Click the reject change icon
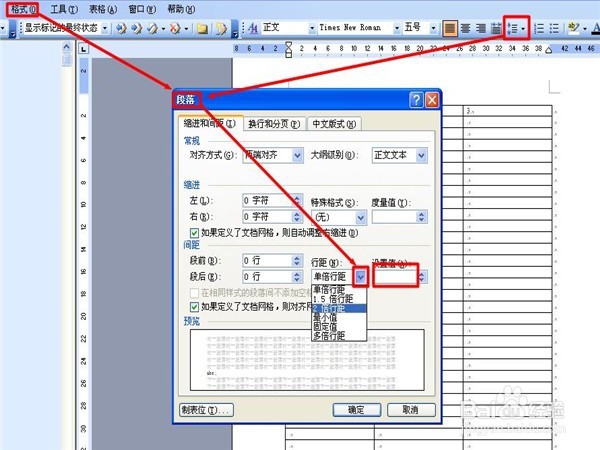 [175, 28]
